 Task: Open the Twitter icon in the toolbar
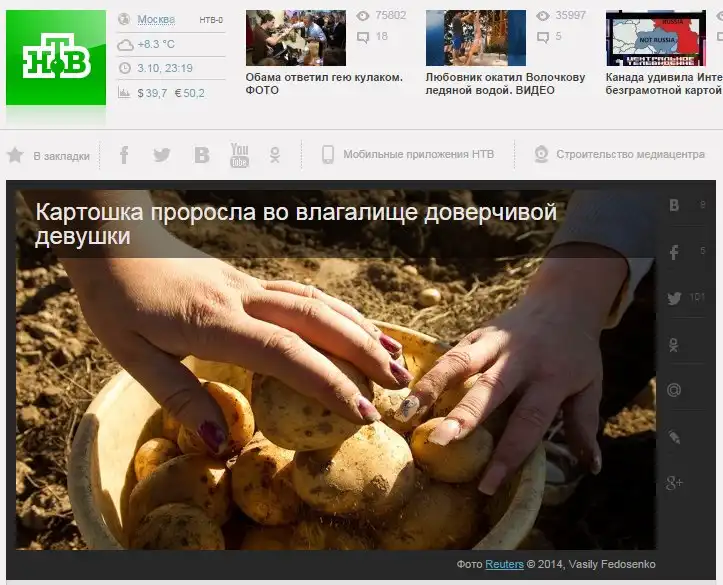[x=162, y=155]
